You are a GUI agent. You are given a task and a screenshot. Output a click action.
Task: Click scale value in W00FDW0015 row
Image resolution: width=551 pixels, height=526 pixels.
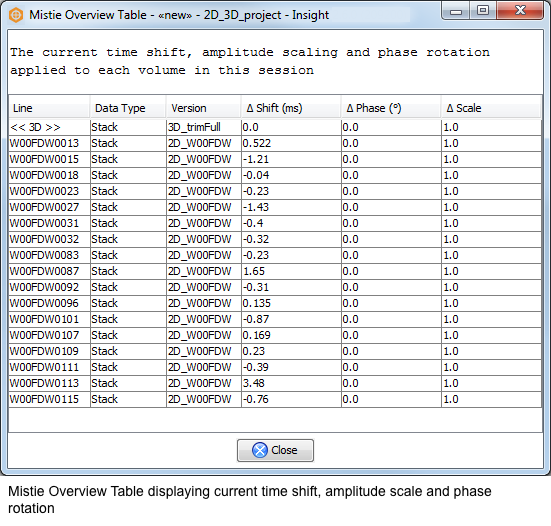pos(491,159)
